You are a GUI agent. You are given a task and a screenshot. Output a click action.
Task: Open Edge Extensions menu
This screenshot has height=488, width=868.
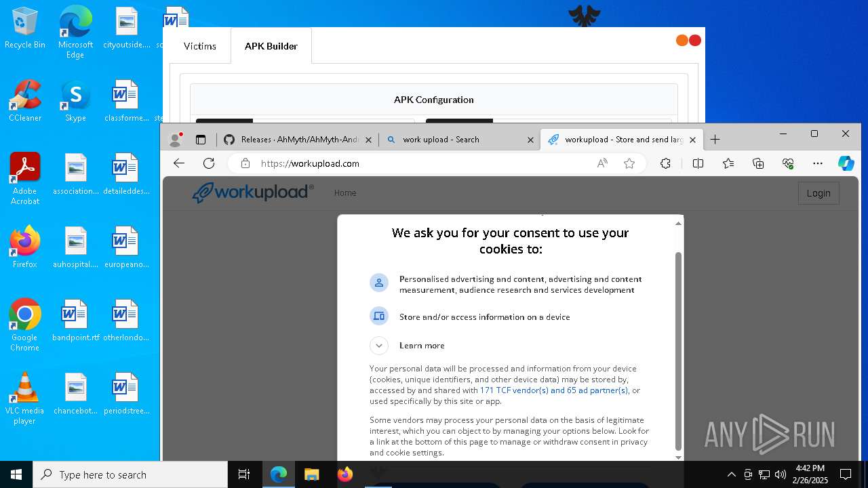click(x=665, y=163)
